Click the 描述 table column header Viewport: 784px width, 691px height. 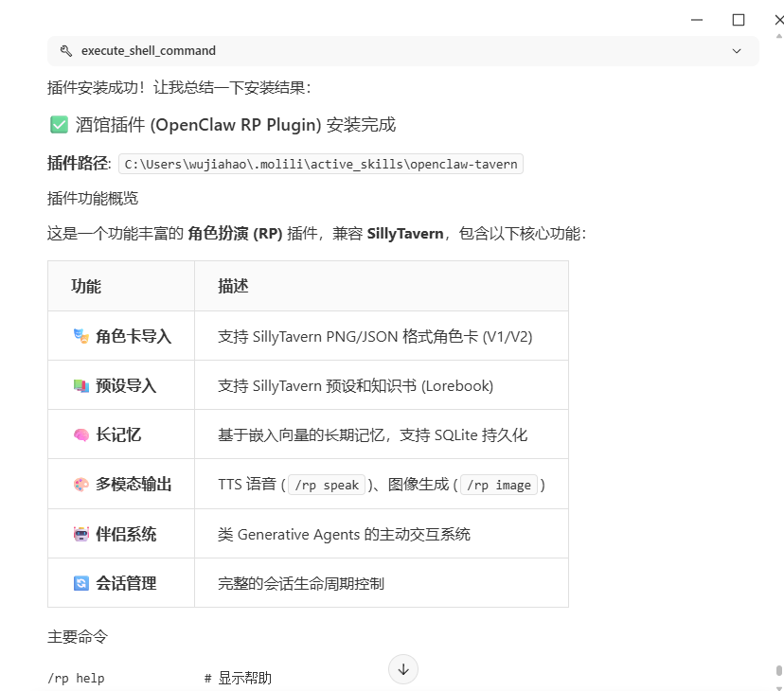click(233, 286)
